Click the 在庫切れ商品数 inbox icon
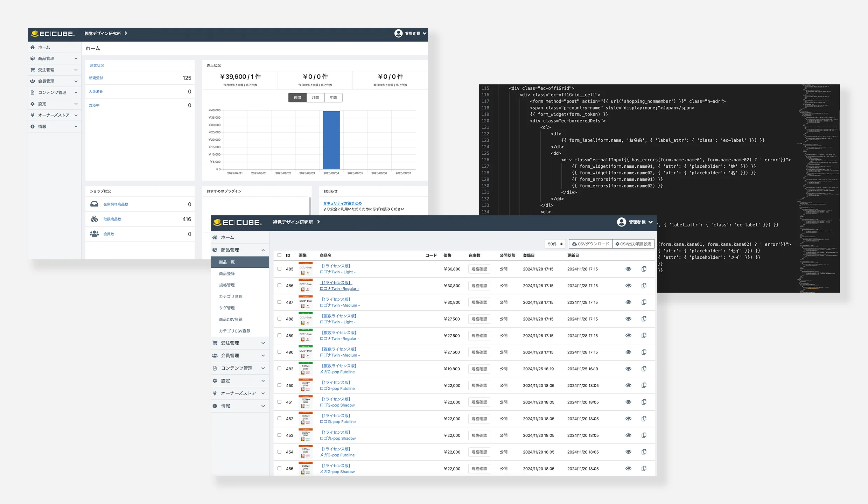The image size is (868, 504). click(x=94, y=204)
